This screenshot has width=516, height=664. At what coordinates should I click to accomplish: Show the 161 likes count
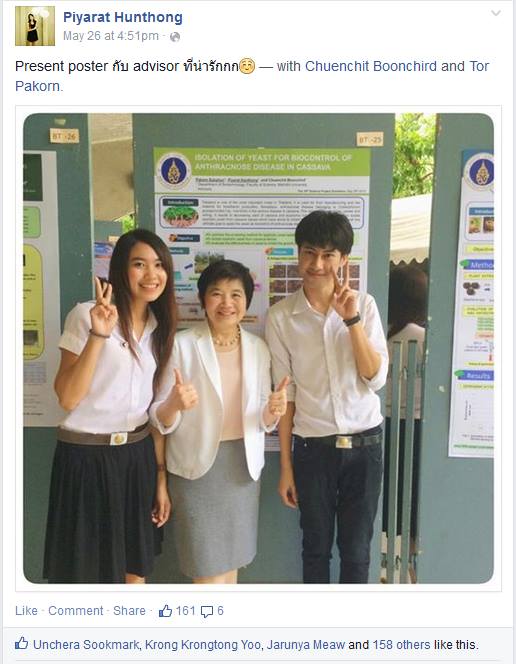click(185, 611)
